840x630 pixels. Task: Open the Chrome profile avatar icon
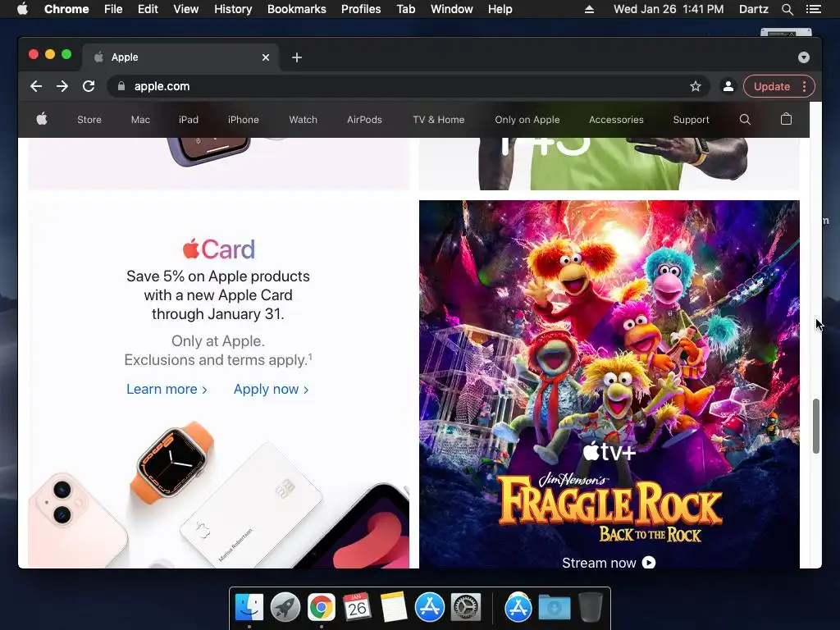pyautogui.click(x=728, y=86)
